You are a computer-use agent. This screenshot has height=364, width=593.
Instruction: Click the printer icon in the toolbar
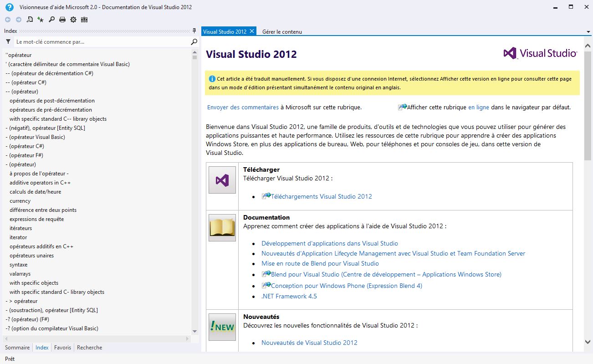coord(62,20)
